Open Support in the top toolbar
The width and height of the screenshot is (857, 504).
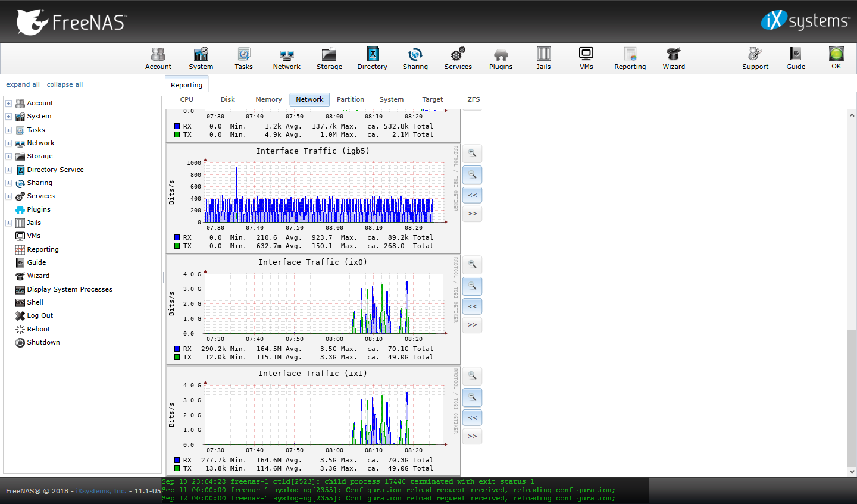tap(755, 58)
